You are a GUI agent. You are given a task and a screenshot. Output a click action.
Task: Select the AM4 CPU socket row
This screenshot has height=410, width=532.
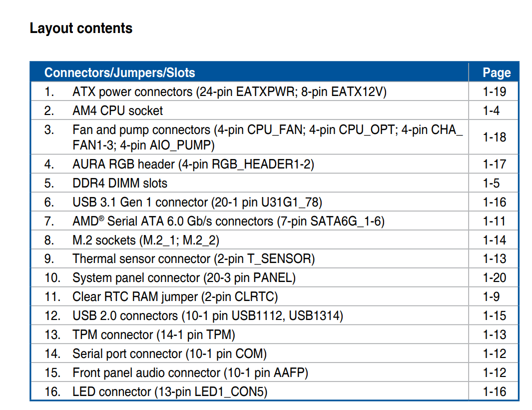117,110
